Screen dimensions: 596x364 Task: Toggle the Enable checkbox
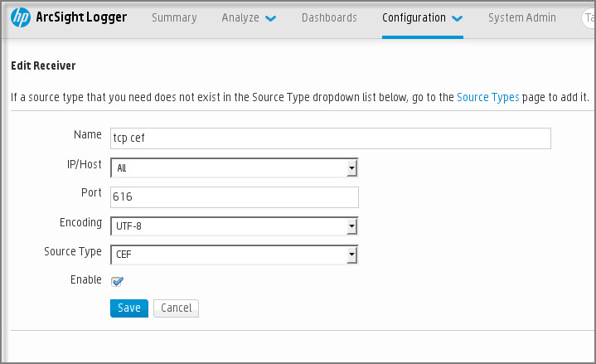tap(118, 281)
